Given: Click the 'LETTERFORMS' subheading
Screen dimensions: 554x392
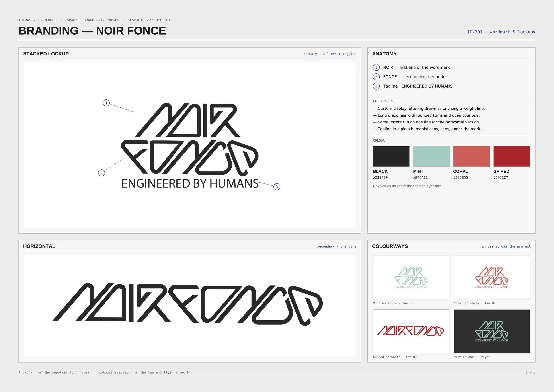Looking at the screenshot, I should click(x=384, y=101).
